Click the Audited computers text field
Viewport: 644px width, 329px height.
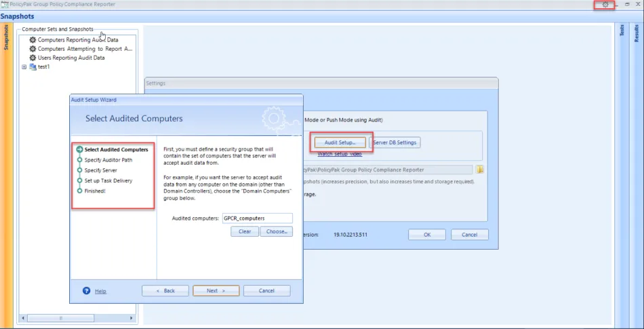(258, 218)
